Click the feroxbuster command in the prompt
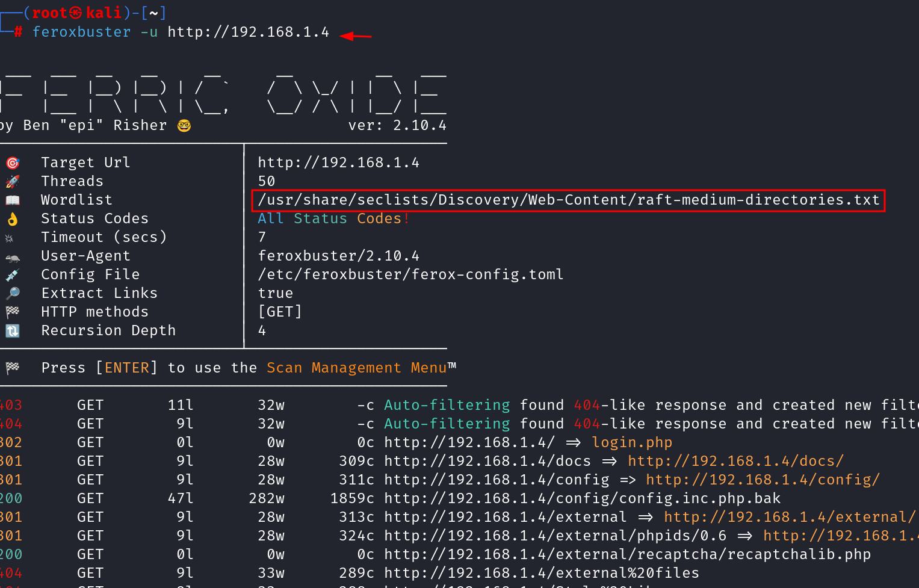The height and width of the screenshot is (588, 919). click(x=81, y=32)
